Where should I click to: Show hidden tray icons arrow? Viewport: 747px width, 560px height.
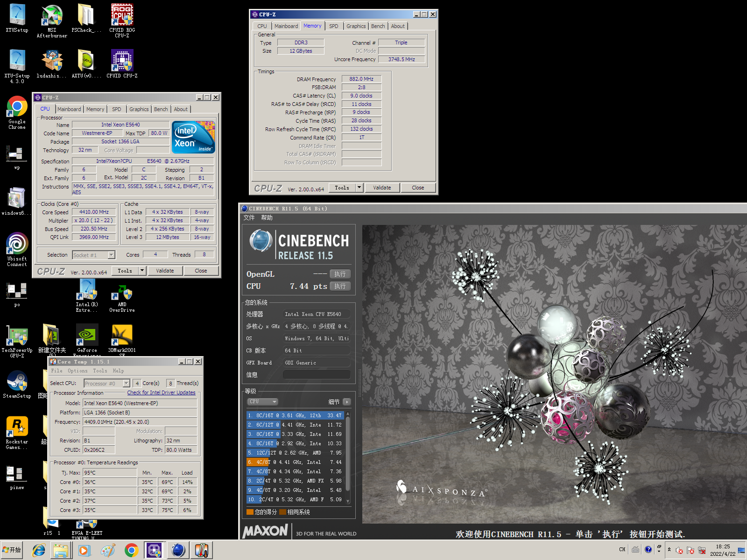[x=669, y=550]
